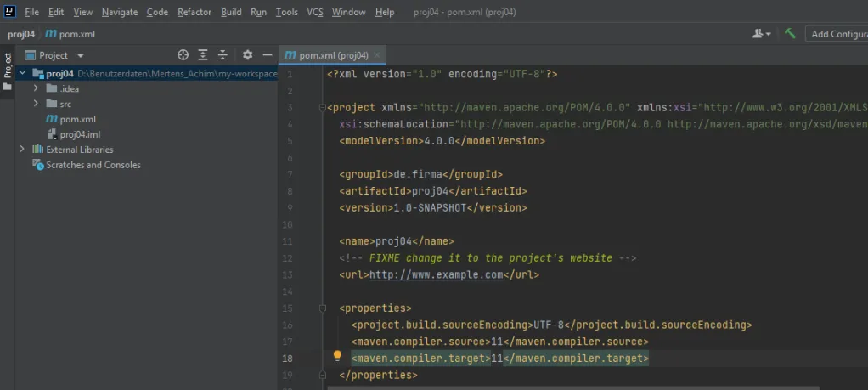The height and width of the screenshot is (390, 868).
Task: Toggle the Project tool window side tab
Action: click(x=7, y=72)
